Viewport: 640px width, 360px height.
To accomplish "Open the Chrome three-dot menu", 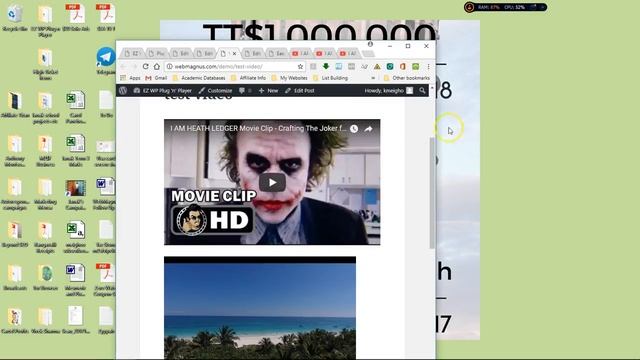I will tap(428, 67).
